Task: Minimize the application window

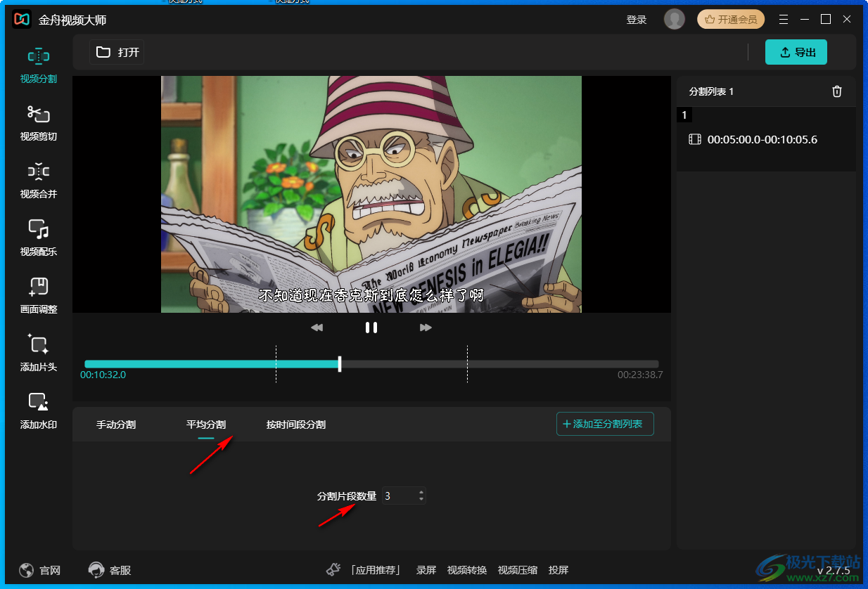Action: 805,20
